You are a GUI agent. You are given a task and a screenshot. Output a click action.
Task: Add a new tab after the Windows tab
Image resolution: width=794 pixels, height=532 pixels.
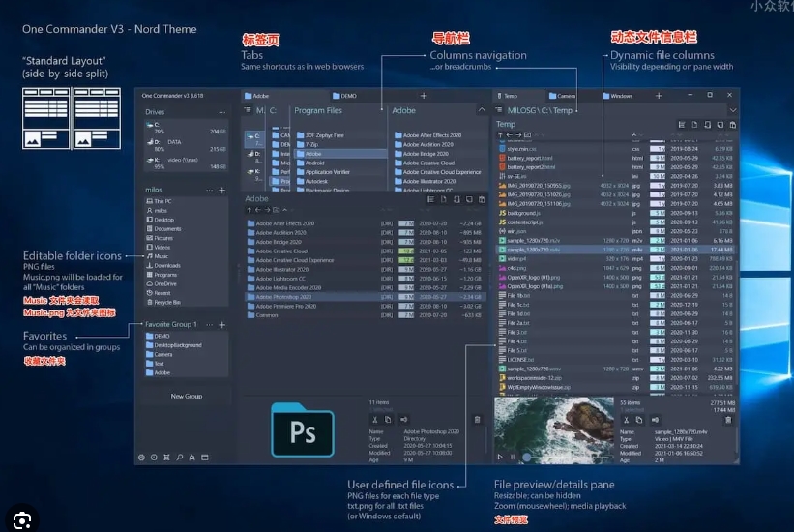point(659,96)
